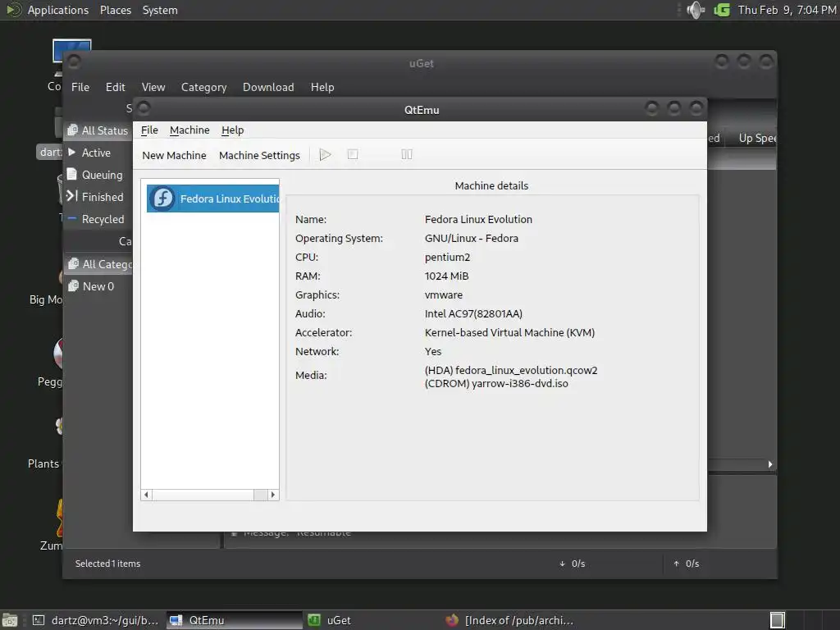Start the machine with the play icon

pyautogui.click(x=325, y=155)
